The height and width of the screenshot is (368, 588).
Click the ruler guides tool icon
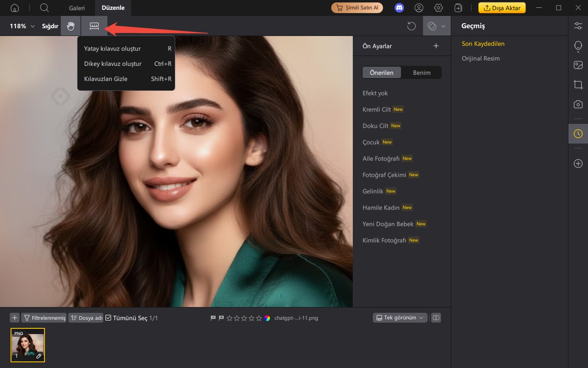click(x=94, y=26)
